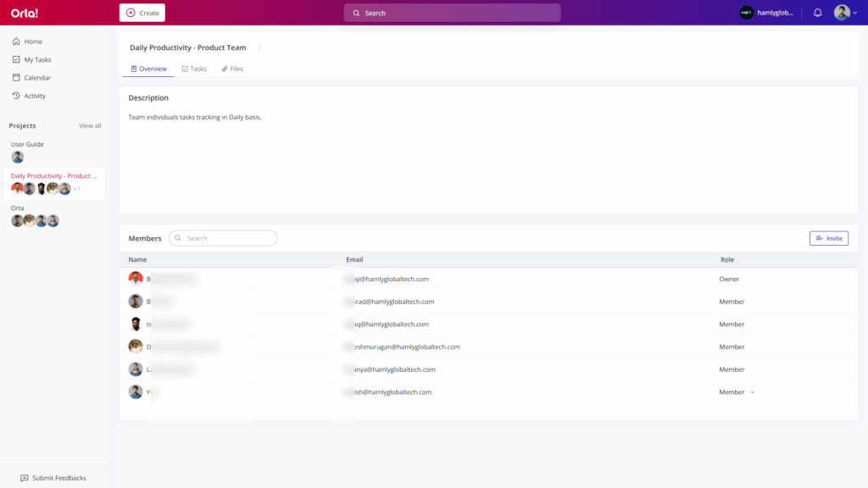Screen dimensions: 868x488
Task: Click View all projects link
Action: point(90,126)
